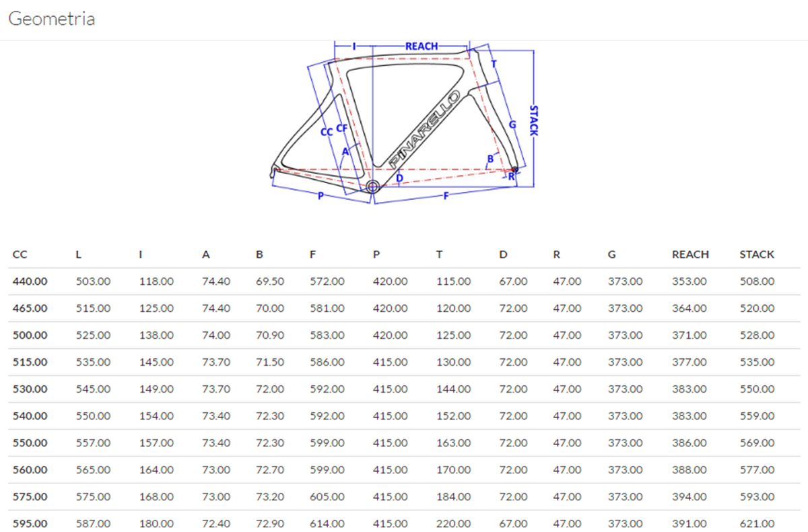Image resolution: width=808 pixels, height=532 pixels.
Task: Click B value 69.50 in the 440.00 row
Action: (x=270, y=281)
